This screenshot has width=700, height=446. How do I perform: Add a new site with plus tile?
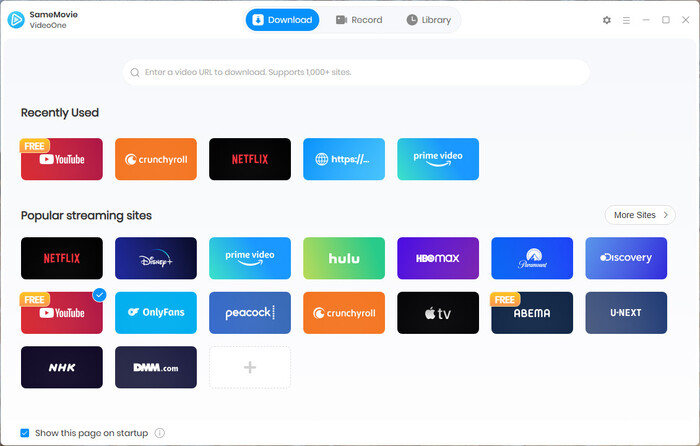click(250, 367)
